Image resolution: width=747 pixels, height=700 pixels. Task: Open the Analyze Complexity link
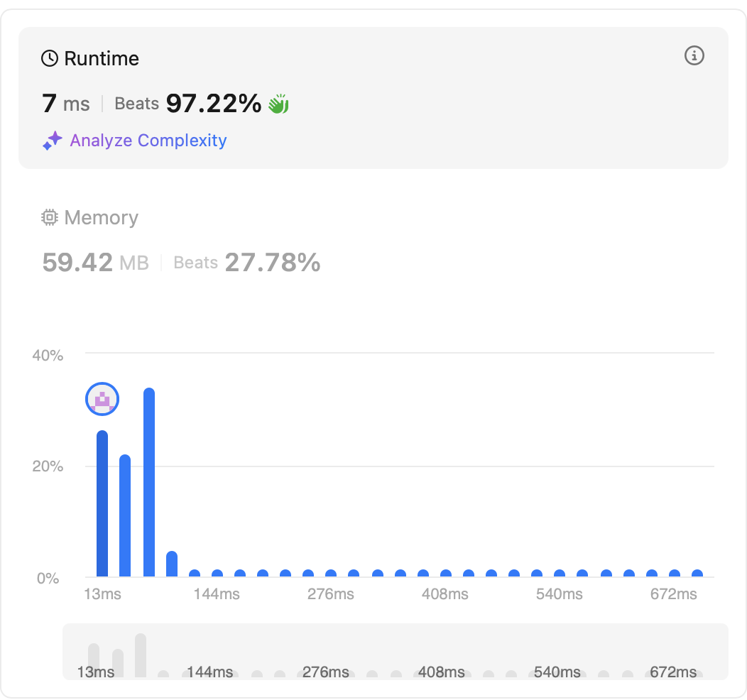tap(148, 141)
